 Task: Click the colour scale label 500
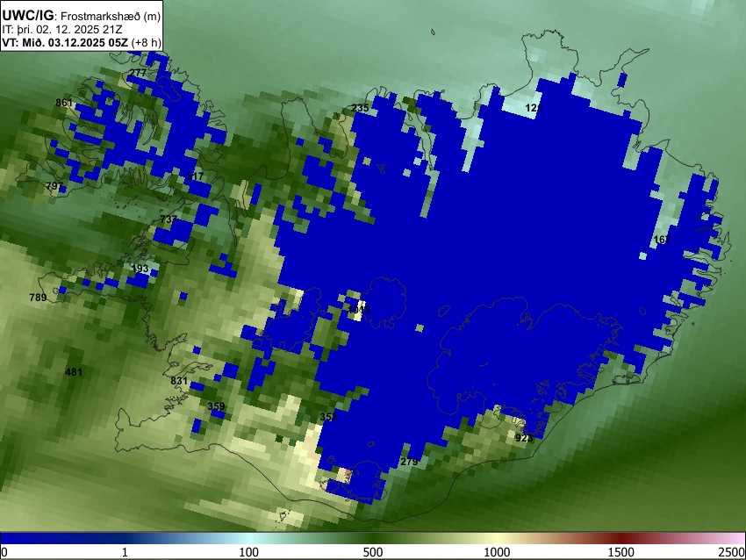pos(373,552)
